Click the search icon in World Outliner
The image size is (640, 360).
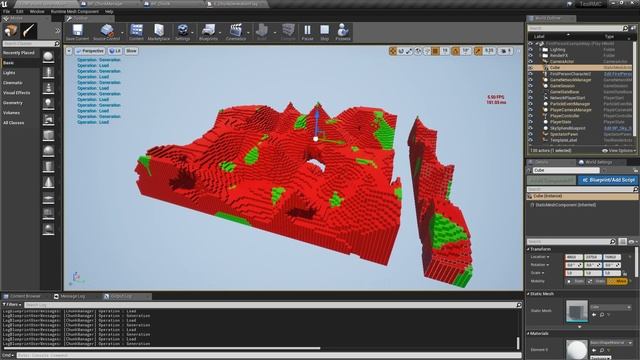tap(625, 28)
